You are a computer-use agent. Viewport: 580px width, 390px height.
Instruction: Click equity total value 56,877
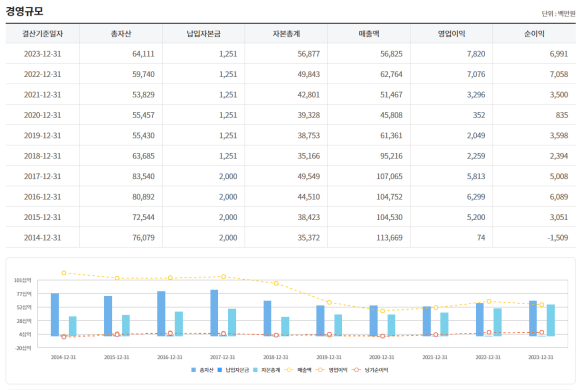pyautogui.click(x=308, y=54)
